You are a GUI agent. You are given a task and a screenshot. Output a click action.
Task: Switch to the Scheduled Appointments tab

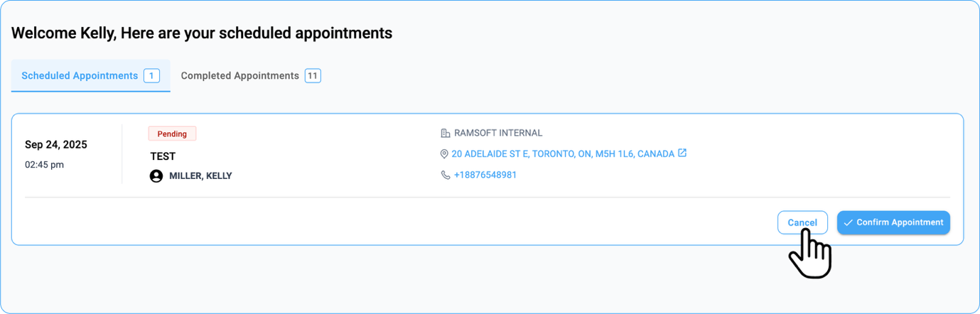pos(80,76)
